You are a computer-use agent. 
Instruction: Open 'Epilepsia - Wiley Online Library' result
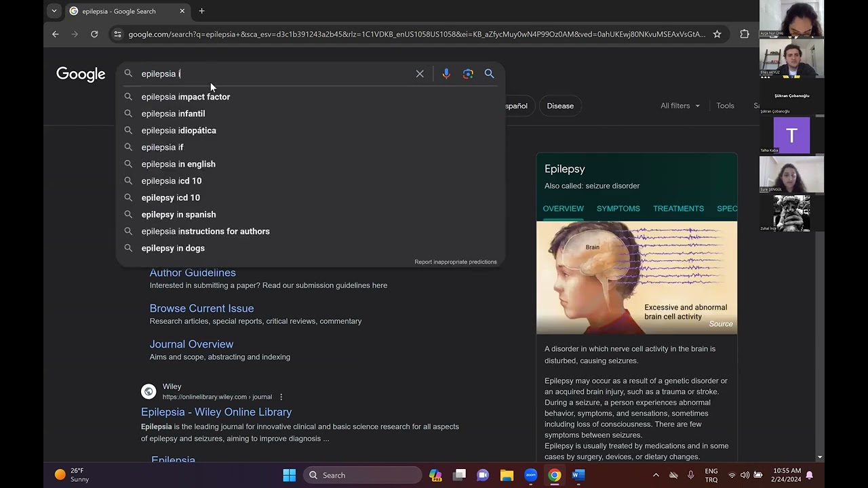[x=216, y=412]
